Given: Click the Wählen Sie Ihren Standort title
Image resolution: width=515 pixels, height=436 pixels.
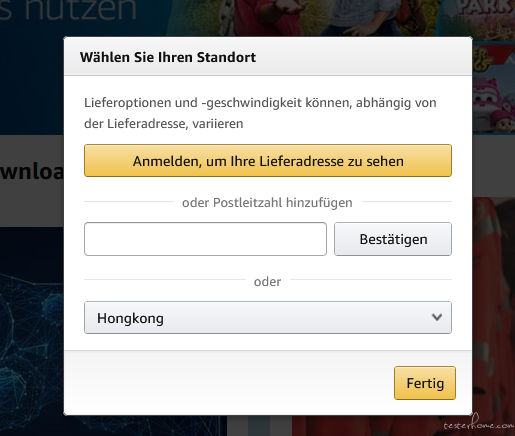Looking at the screenshot, I should tap(168, 57).
